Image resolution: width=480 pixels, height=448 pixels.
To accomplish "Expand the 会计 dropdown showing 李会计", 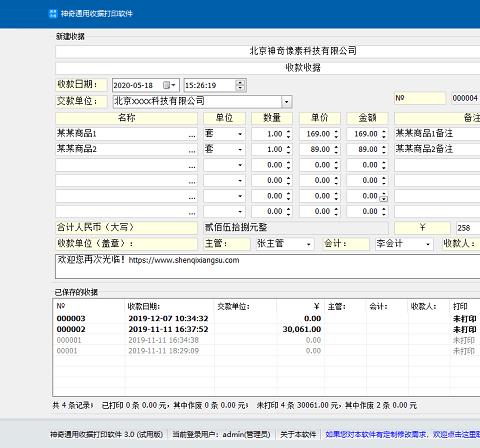I will click(x=428, y=244).
